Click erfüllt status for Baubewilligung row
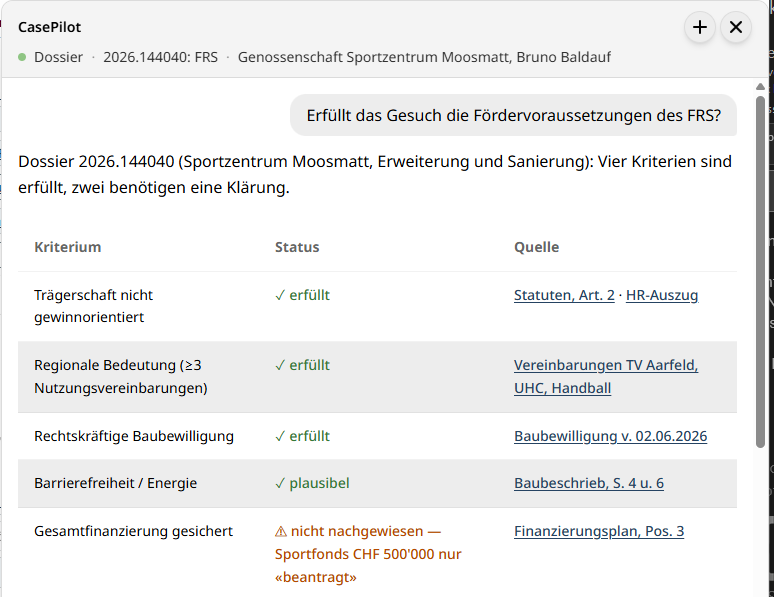This screenshot has width=774, height=597. click(302, 436)
